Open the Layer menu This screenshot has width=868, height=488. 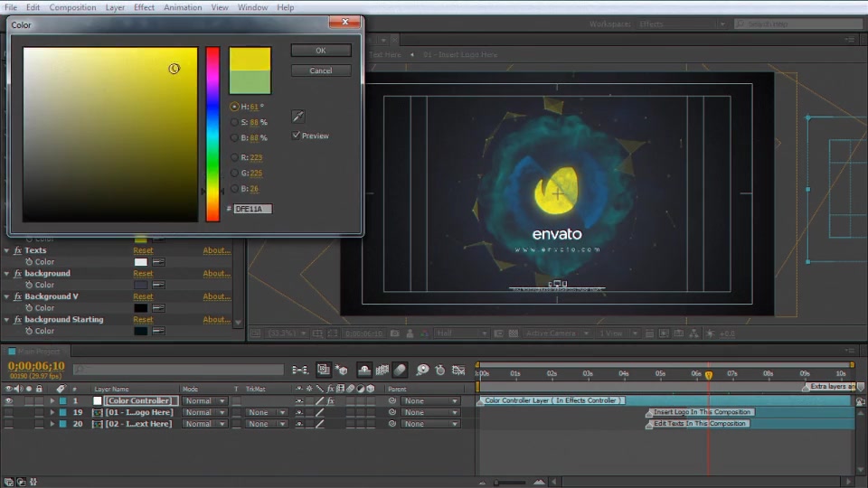coord(115,7)
